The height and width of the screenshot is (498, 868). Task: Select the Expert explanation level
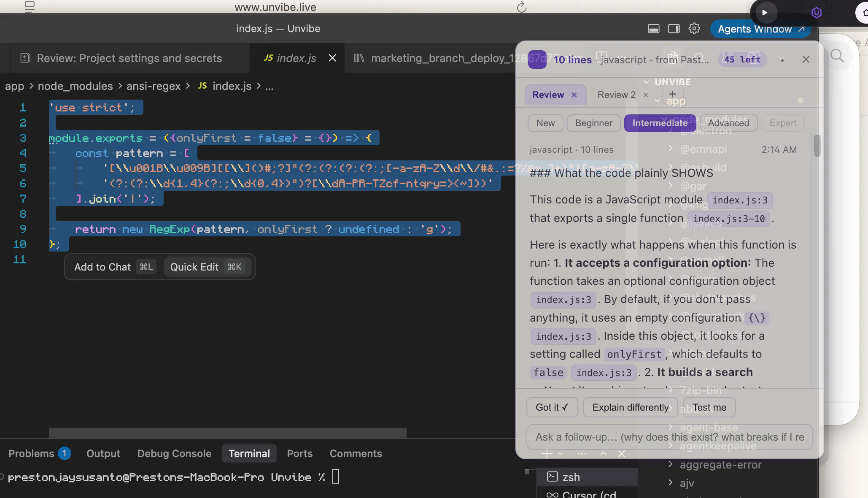pyautogui.click(x=783, y=123)
